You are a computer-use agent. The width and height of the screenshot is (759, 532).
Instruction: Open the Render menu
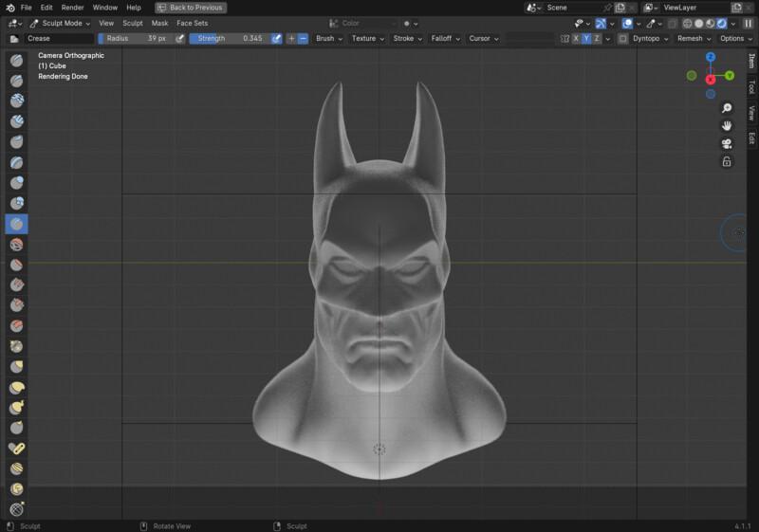[72, 7]
